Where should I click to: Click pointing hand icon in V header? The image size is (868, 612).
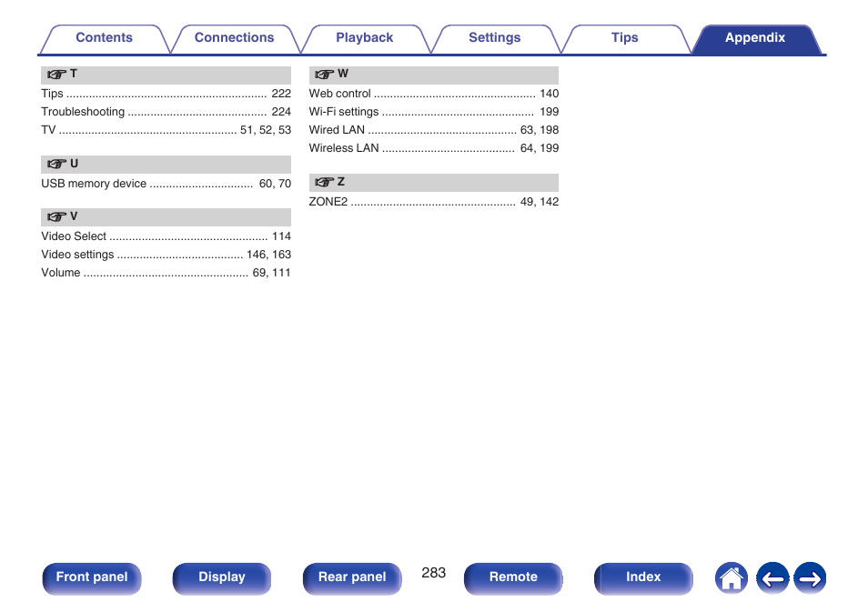pos(56,216)
